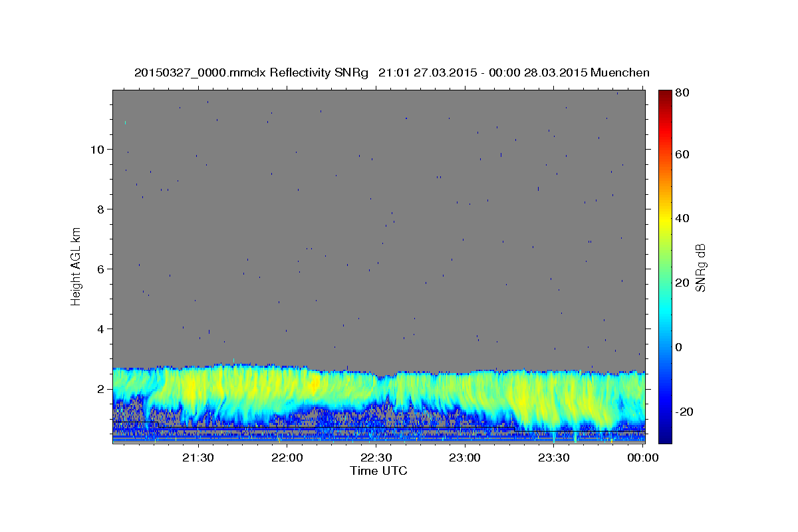Click the yellow reflectivity region near 23:20
This screenshot has height=532, width=798.
[x=525, y=399]
